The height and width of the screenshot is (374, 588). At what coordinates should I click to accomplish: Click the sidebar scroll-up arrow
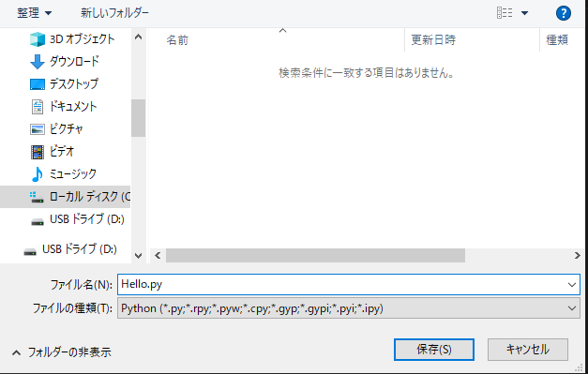click(x=139, y=37)
